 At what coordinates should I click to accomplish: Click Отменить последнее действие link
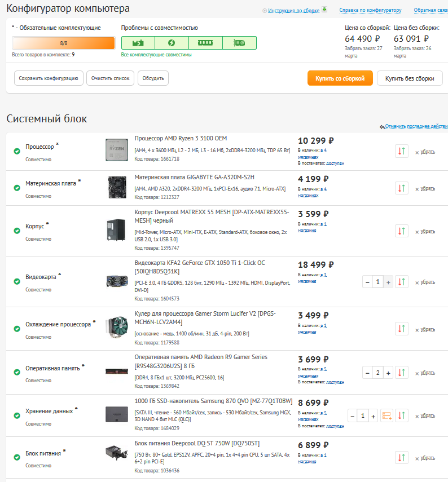pyautogui.click(x=416, y=126)
